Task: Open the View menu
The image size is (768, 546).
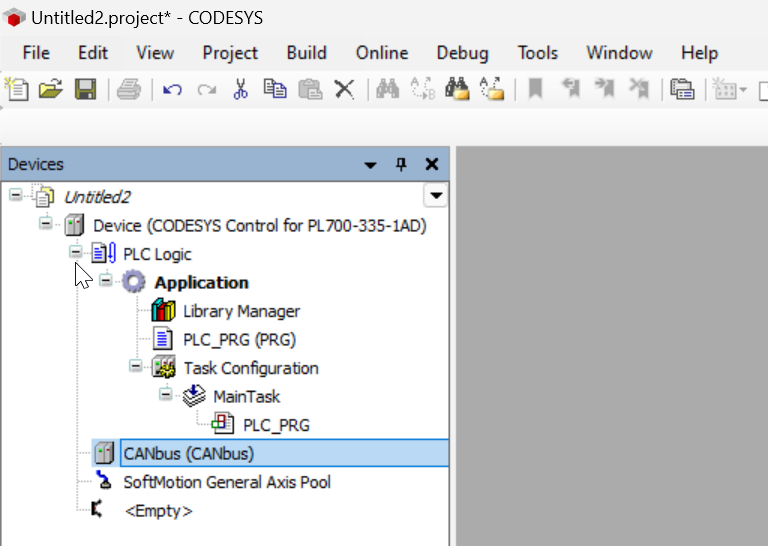Action: pos(155,53)
